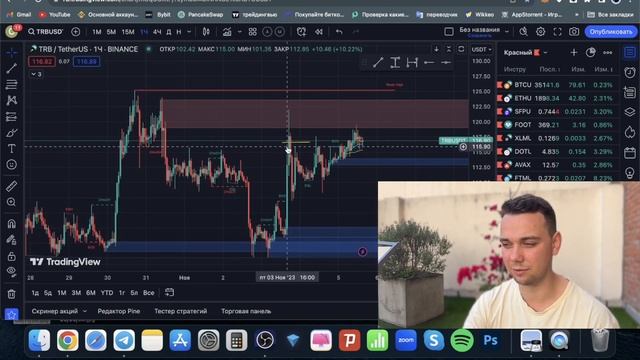Open the Indicators panel
640x360 pixels.
point(227,32)
